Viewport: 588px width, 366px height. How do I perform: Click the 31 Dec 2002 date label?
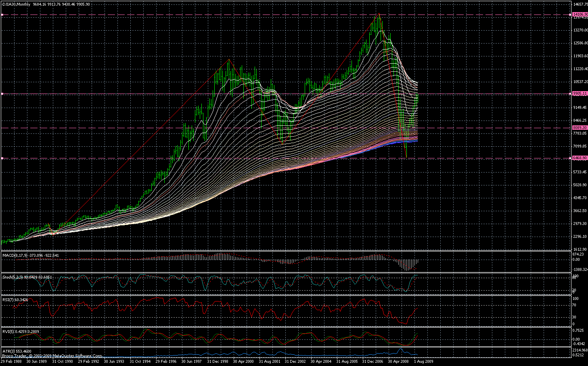coord(295,362)
